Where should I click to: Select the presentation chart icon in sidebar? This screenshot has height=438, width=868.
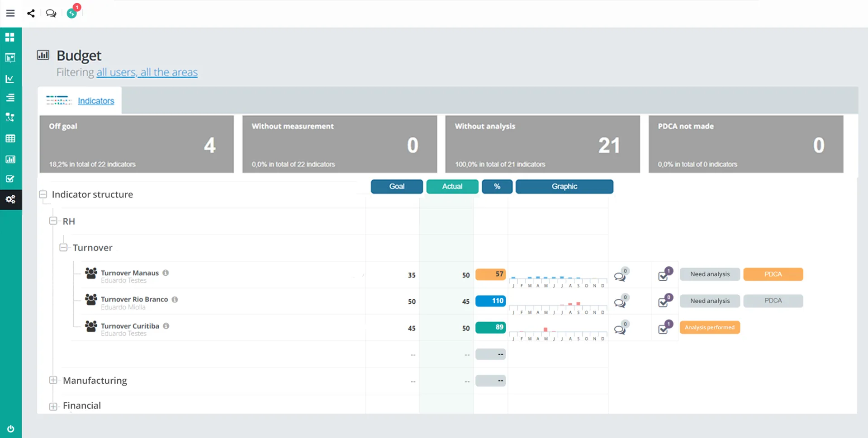(10, 58)
